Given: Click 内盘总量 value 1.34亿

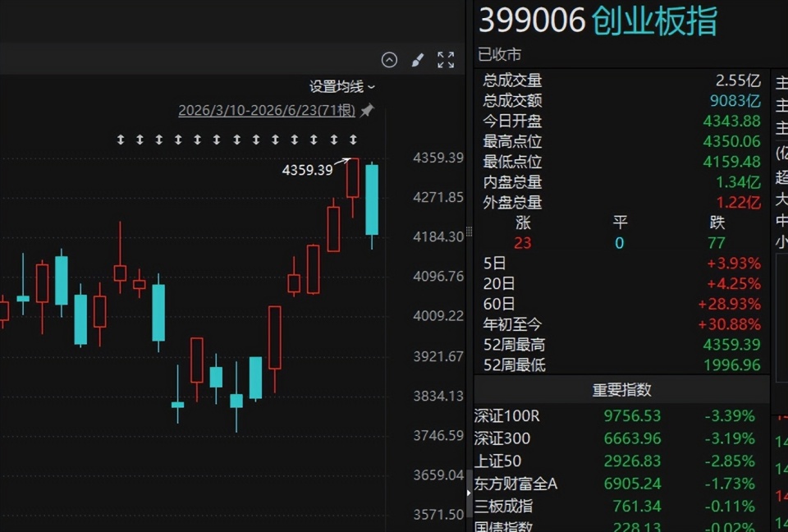Looking at the screenshot, I should tap(738, 182).
